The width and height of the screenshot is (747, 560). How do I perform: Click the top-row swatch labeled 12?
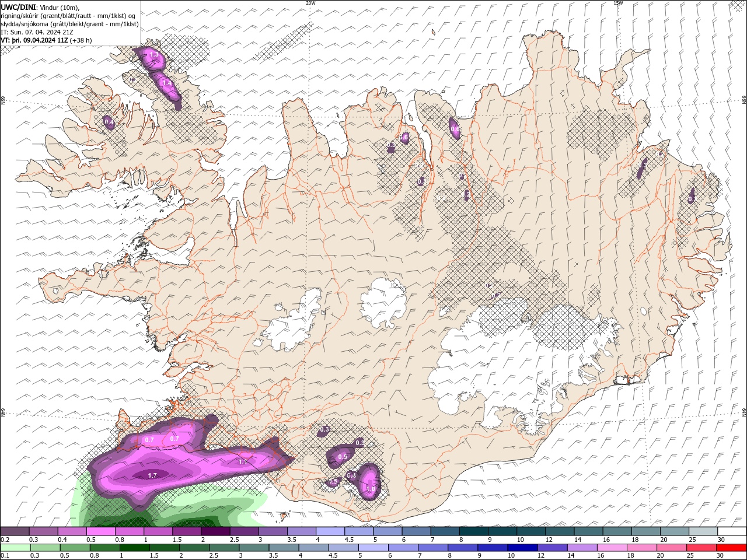tap(559, 531)
